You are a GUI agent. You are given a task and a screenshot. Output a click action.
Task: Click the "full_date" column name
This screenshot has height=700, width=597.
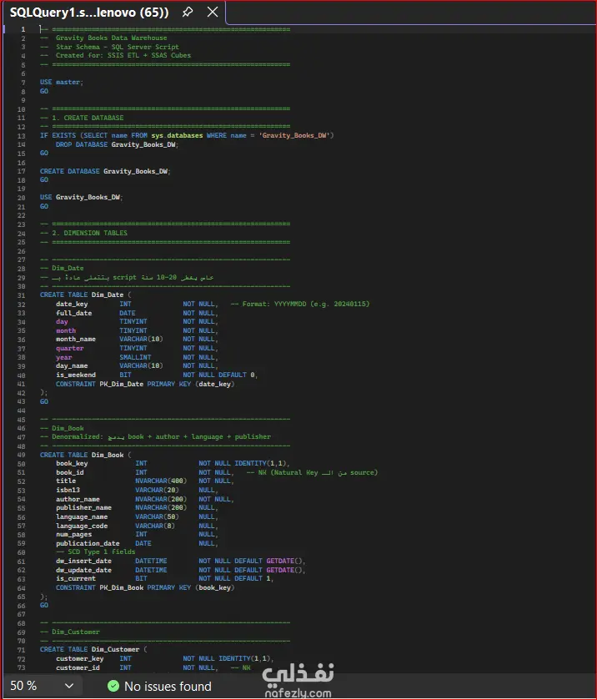pyautogui.click(x=73, y=313)
